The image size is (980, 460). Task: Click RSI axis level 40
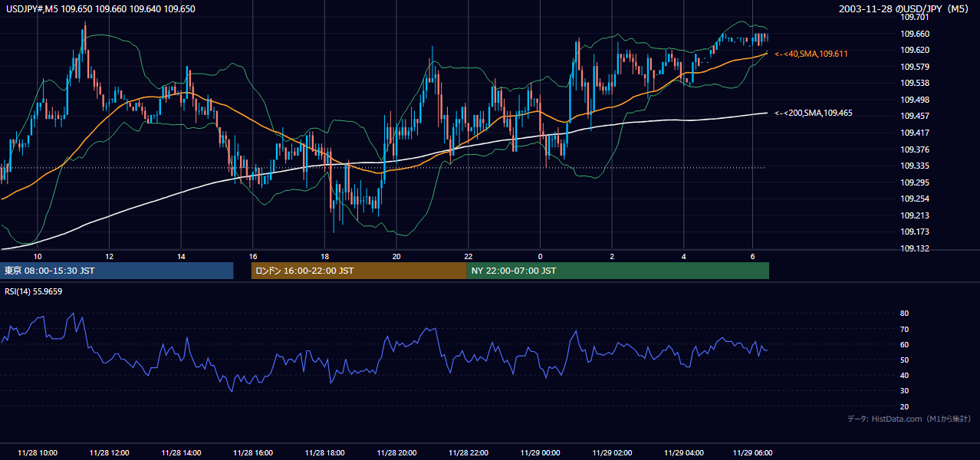click(x=904, y=375)
